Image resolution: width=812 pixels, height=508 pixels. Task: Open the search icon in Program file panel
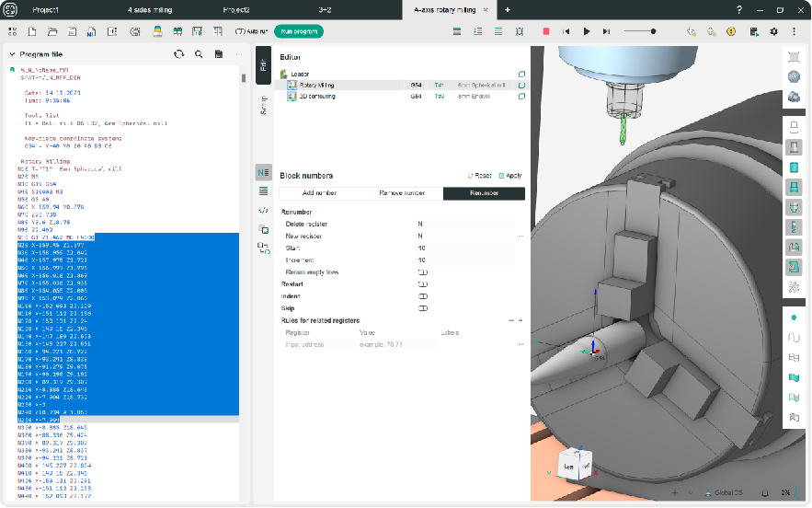coord(199,54)
